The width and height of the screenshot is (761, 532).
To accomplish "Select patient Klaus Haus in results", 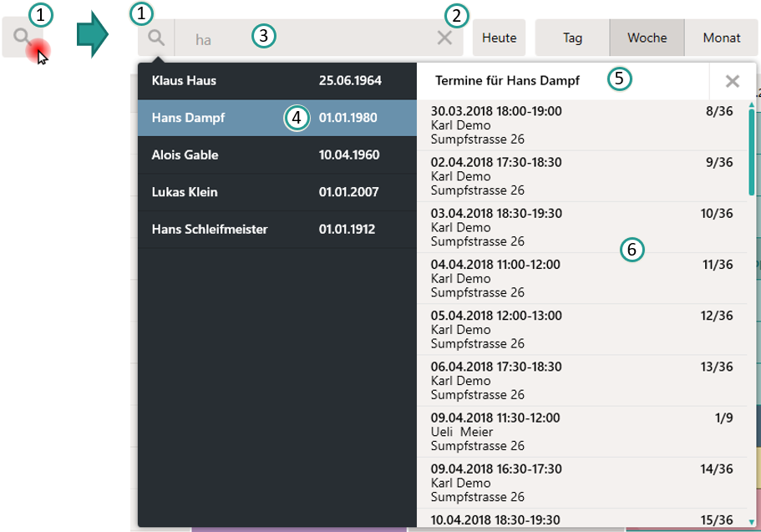I will click(x=277, y=81).
